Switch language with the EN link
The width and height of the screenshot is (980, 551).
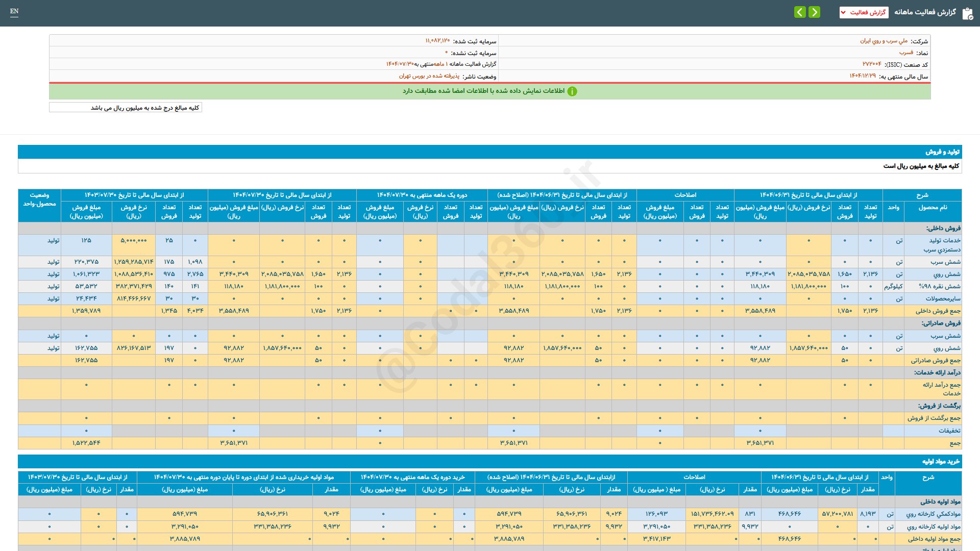[14, 11]
